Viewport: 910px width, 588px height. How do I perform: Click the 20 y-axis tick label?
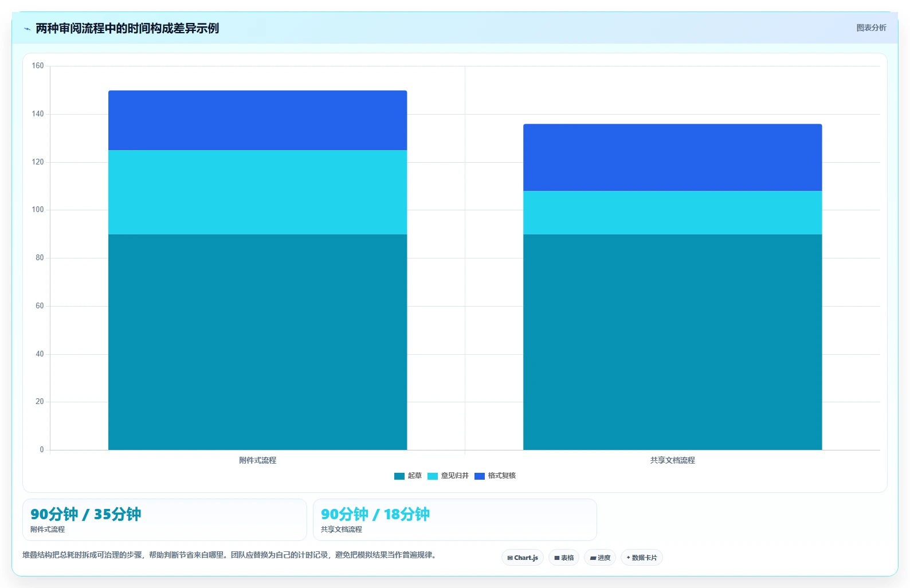[x=40, y=402]
